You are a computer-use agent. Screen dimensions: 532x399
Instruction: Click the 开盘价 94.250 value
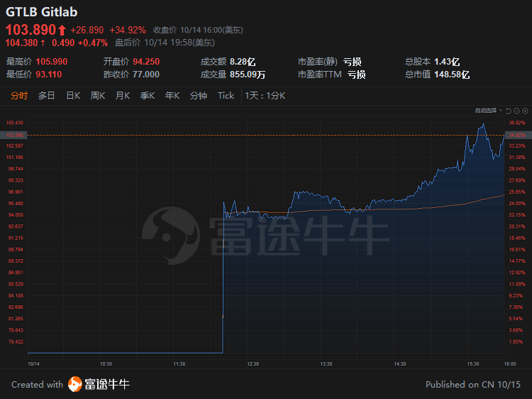click(x=146, y=62)
